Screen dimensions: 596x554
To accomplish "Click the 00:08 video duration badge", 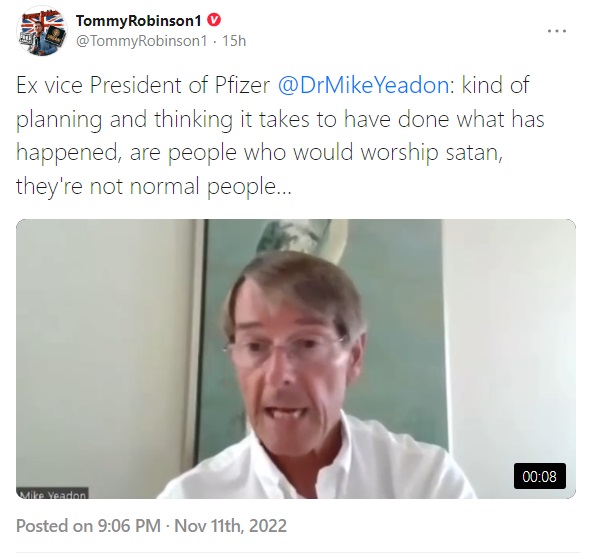I will point(539,476).
